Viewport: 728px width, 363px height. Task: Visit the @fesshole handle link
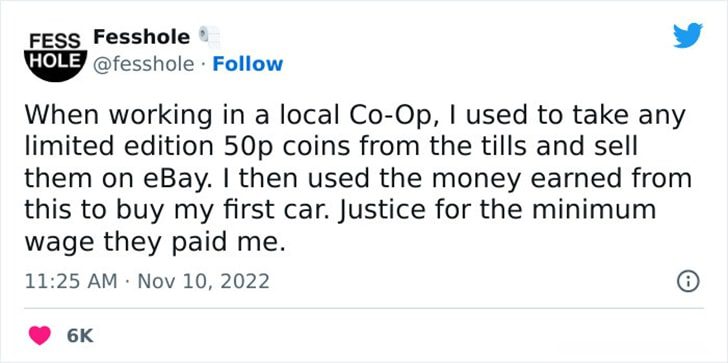point(143,65)
